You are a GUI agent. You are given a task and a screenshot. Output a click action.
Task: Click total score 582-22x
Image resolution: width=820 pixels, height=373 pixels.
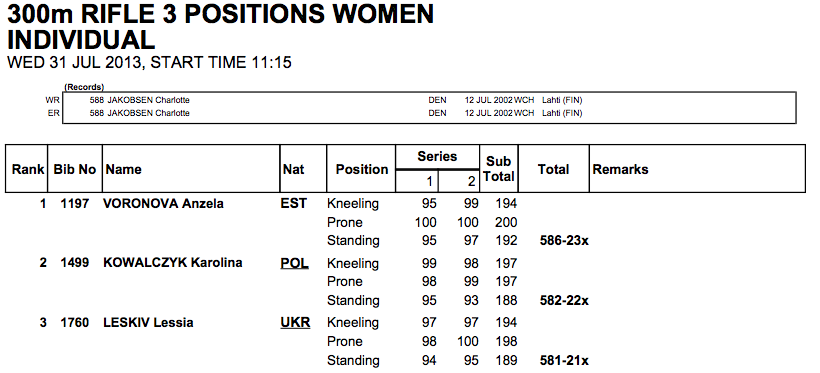[x=564, y=301]
